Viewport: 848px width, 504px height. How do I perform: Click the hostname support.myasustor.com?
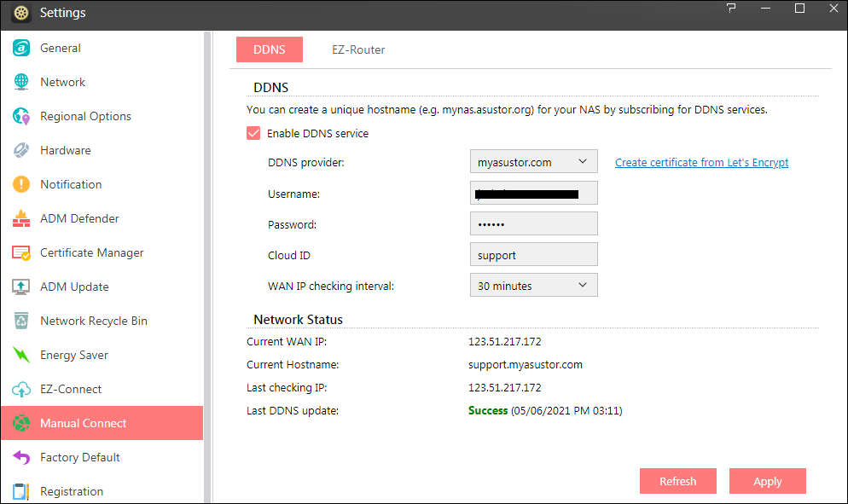point(526,365)
